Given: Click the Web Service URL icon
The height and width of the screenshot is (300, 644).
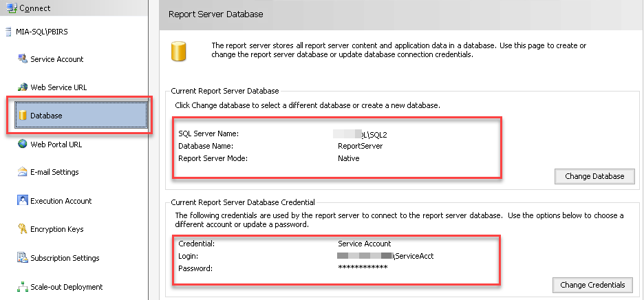Looking at the screenshot, I should tap(23, 87).
